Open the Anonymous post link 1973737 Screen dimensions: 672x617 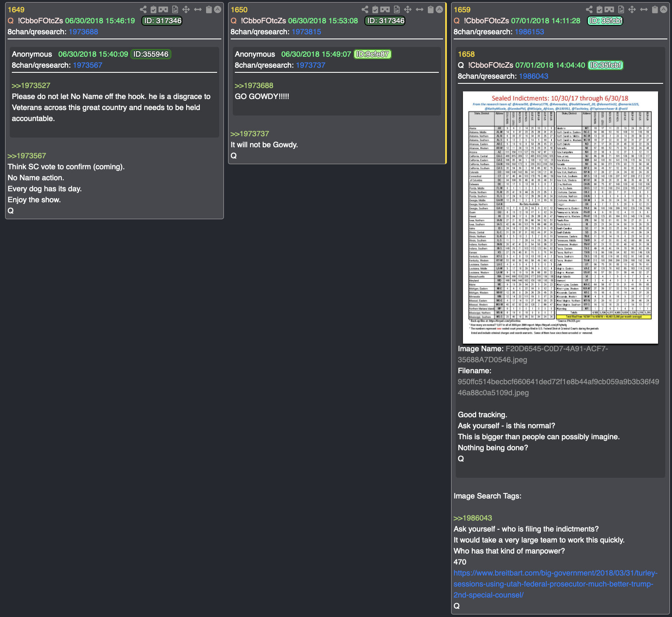[x=311, y=65]
